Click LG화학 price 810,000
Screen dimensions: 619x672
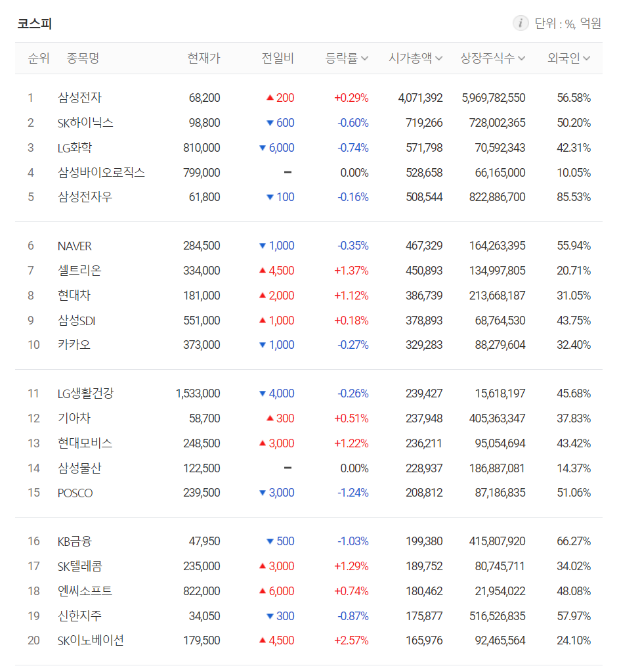coord(202,148)
